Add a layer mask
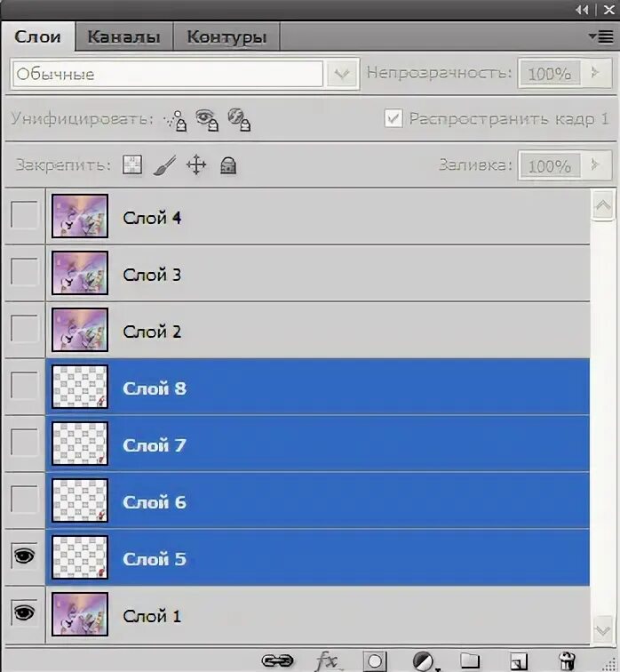Viewport: 620px width, 672px height. coord(375,660)
